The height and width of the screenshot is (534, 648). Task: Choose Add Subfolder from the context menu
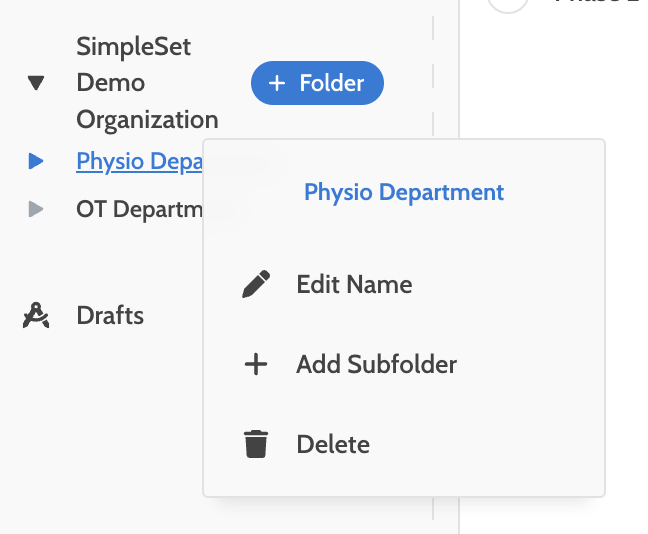point(376,365)
